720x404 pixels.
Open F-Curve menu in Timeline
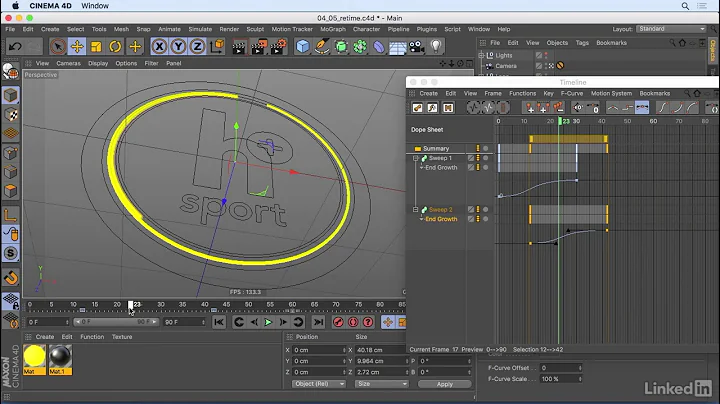pyautogui.click(x=572, y=93)
